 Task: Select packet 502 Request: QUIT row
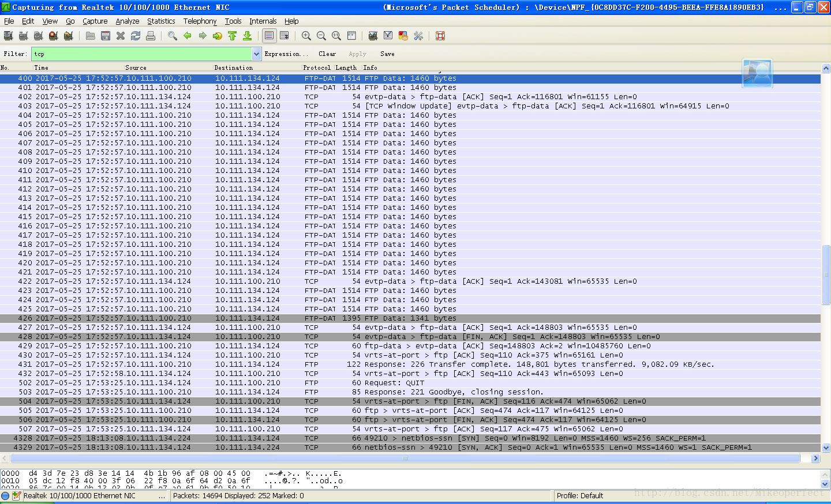coord(410,383)
